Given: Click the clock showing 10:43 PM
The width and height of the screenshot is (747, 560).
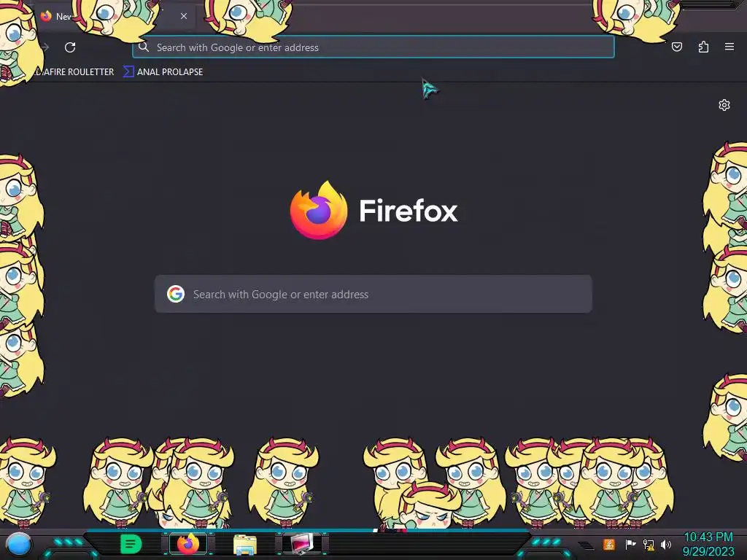Looking at the screenshot, I should click(x=708, y=537).
